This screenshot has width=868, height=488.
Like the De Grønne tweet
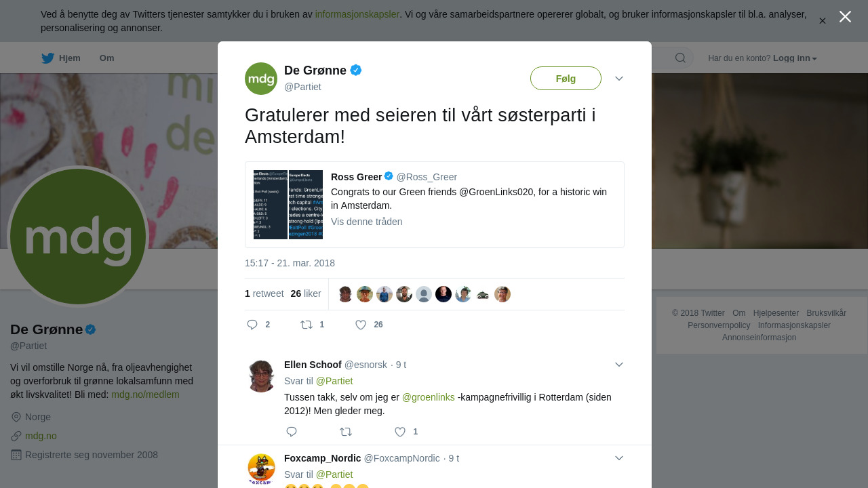pos(361,325)
